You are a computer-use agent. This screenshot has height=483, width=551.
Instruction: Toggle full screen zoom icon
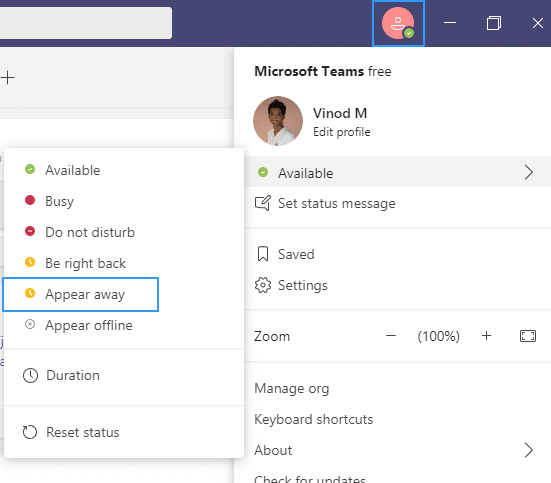coord(528,336)
